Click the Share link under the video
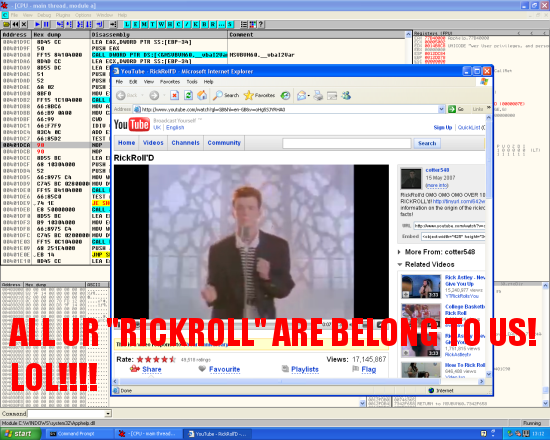This screenshot has width=550, height=440. tap(152, 369)
